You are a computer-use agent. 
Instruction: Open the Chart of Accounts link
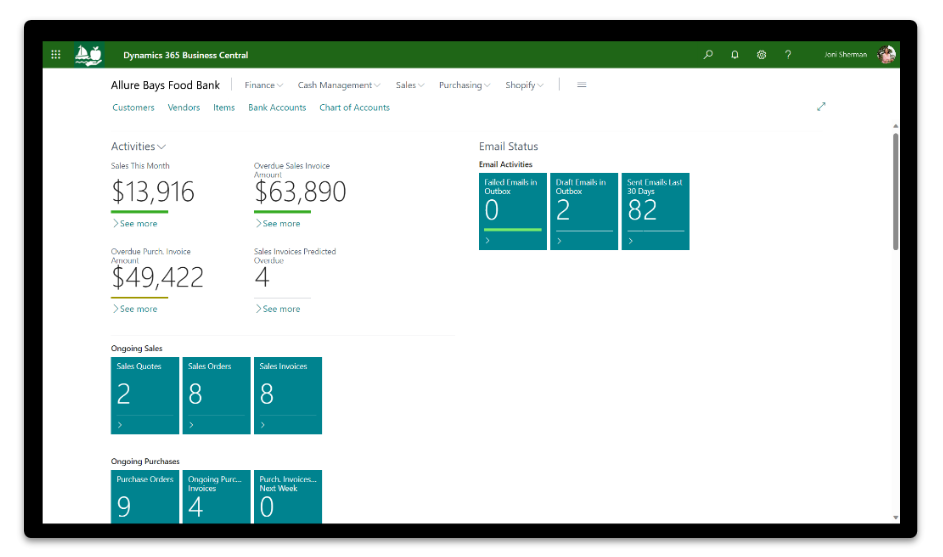pos(354,107)
